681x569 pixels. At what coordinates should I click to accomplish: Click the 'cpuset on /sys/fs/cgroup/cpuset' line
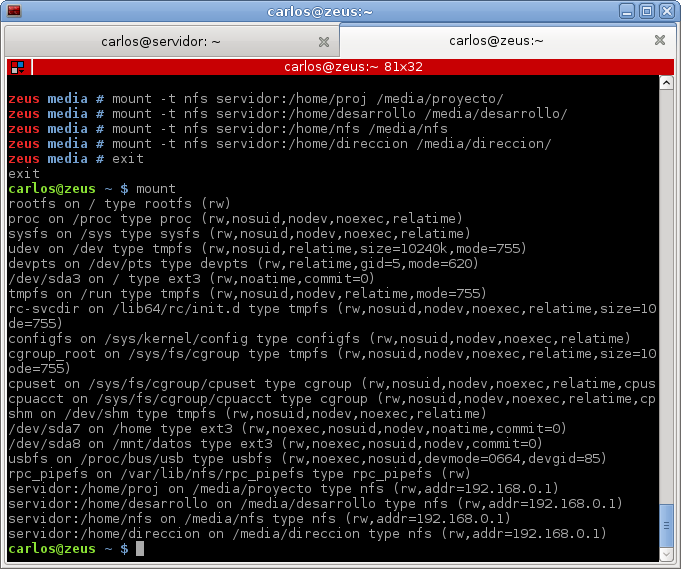[332, 384]
